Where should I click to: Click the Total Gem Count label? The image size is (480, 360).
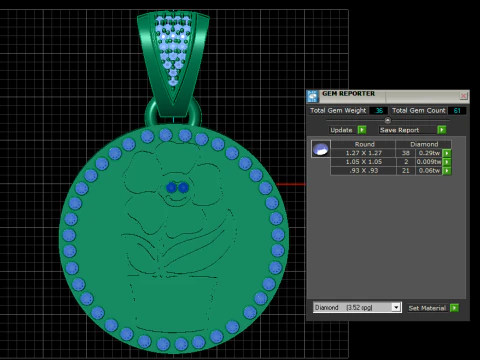click(x=418, y=110)
